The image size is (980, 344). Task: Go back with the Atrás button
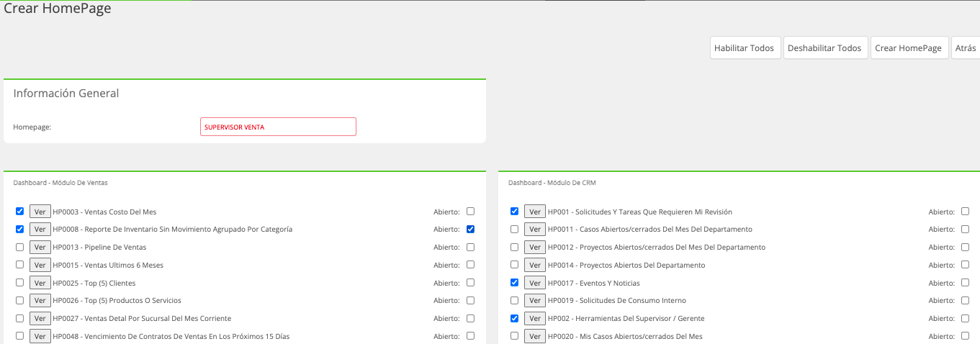(965, 48)
